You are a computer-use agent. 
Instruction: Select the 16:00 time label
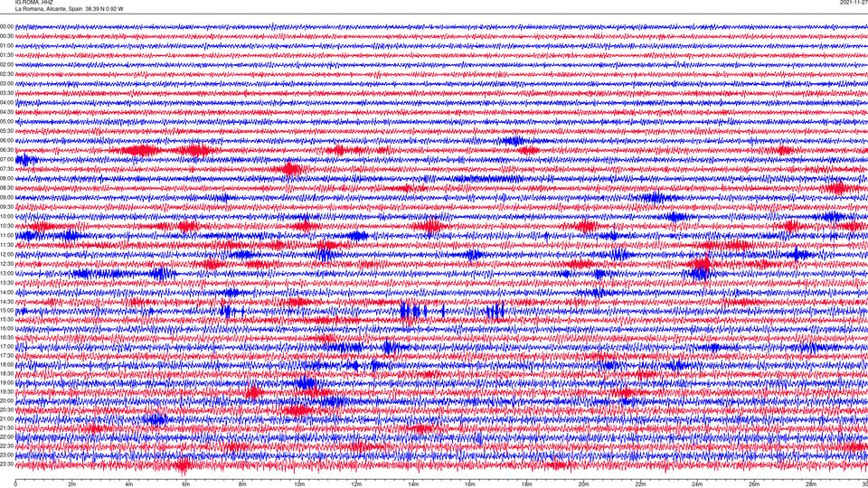6,329
